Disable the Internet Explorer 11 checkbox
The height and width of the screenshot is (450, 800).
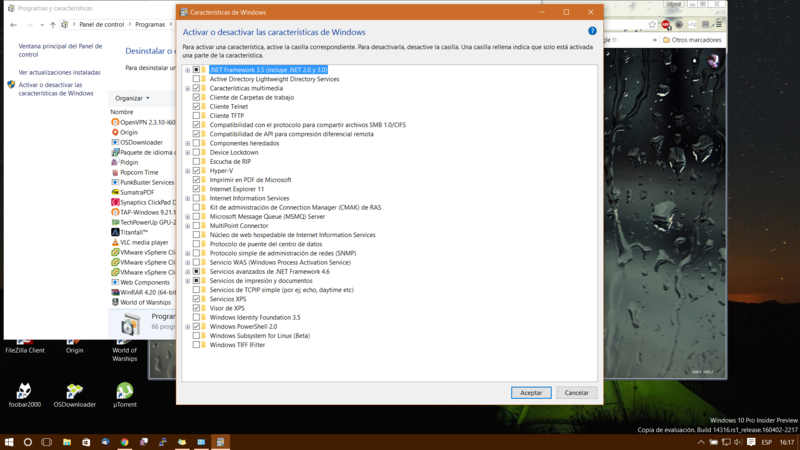tap(196, 189)
